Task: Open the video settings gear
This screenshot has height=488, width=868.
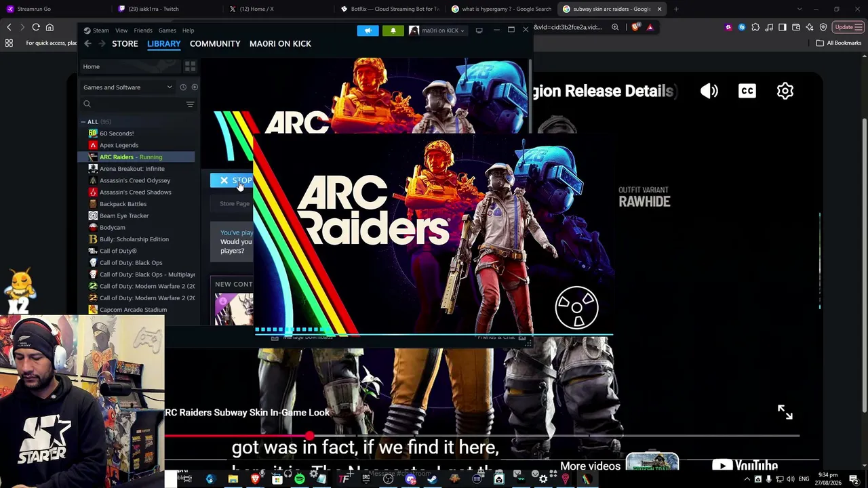Action: pos(785,91)
